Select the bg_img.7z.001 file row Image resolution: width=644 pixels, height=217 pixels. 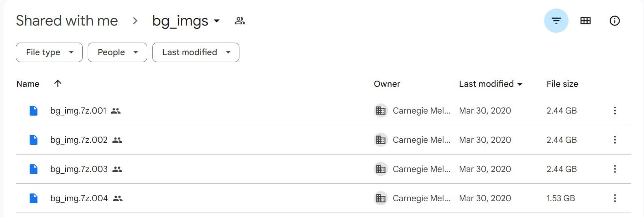(323, 110)
